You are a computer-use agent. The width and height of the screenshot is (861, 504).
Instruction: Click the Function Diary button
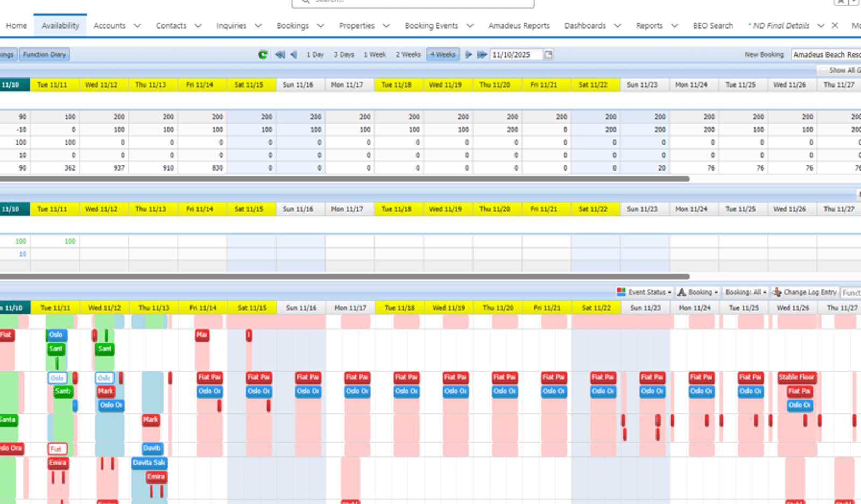(x=45, y=54)
